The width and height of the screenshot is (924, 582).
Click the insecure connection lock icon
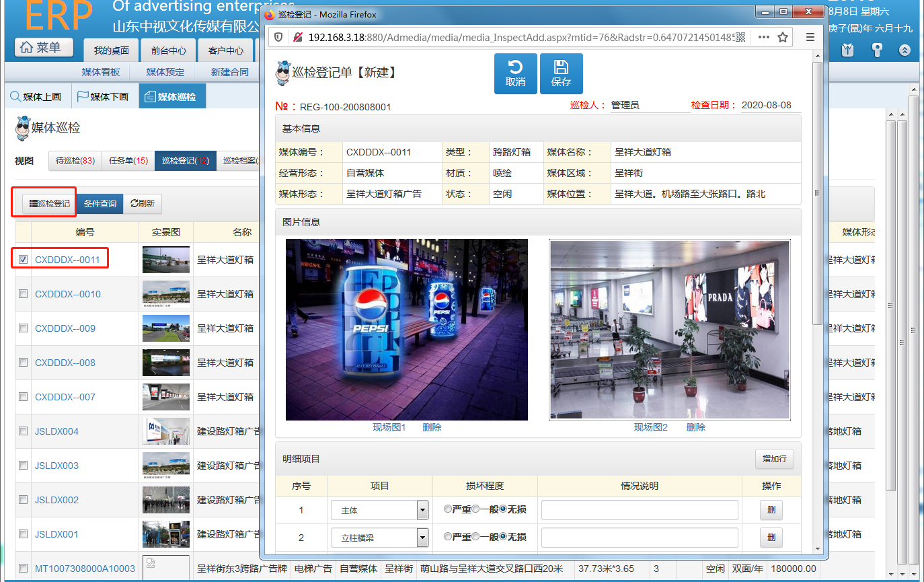[298, 37]
